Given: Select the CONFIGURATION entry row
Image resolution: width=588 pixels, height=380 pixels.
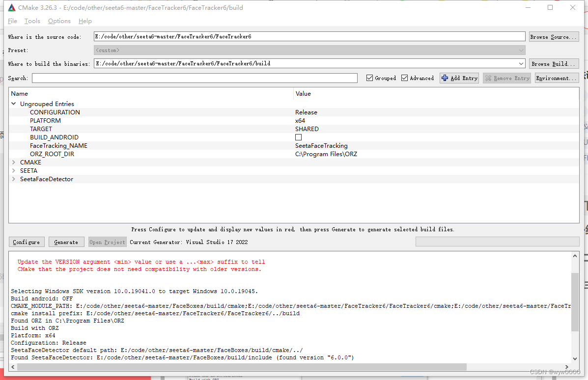Looking at the screenshot, I should [294, 112].
